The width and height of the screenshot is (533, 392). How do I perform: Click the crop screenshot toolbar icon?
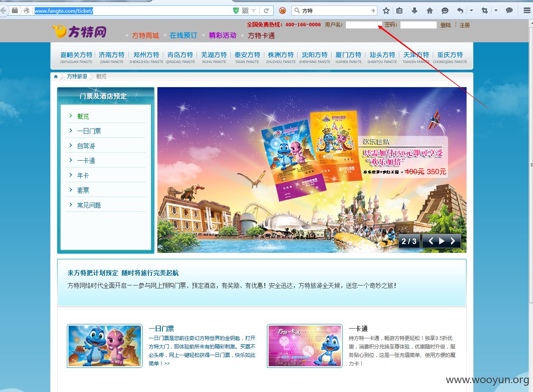485,11
